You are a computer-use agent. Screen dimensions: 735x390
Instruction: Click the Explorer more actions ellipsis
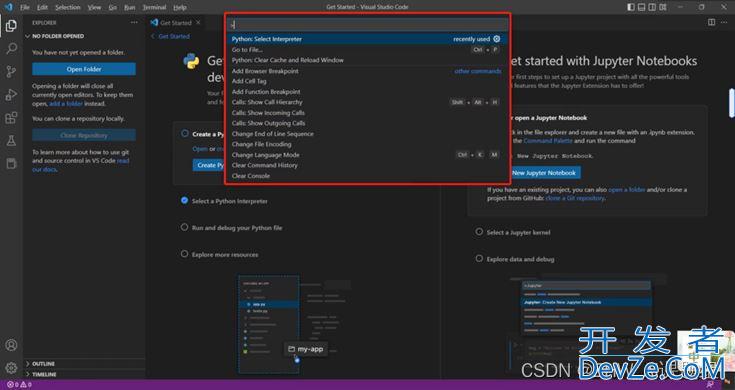(134, 22)
